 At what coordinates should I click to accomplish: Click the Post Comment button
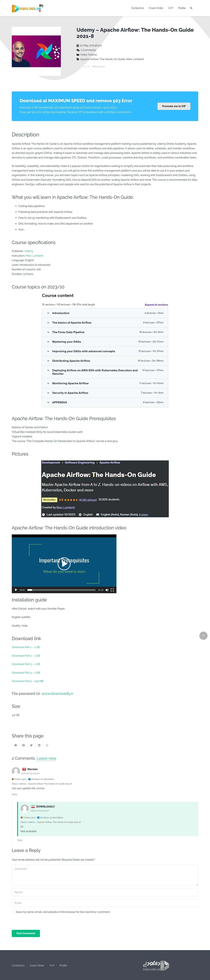(26, 933)
